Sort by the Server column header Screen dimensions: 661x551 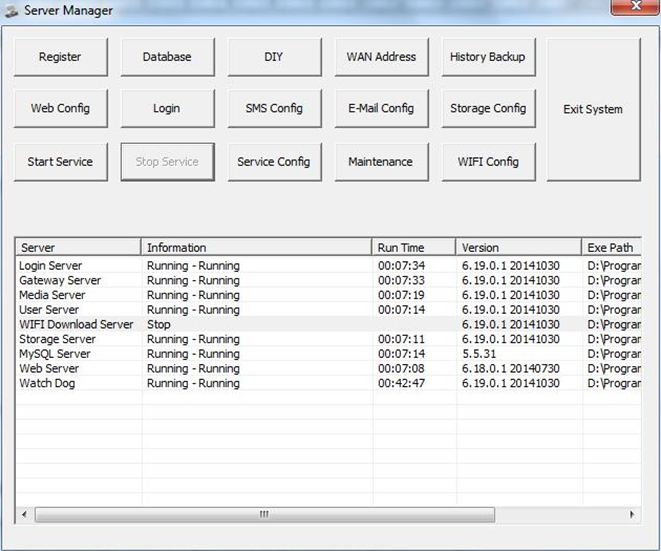[78, 247]
